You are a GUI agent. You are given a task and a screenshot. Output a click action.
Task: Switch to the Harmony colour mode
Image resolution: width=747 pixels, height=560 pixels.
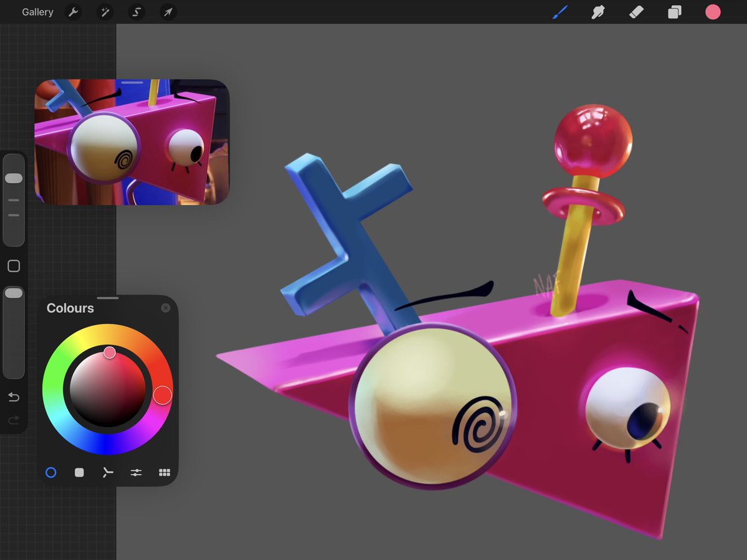pyautogui.click(x=108, y=472)
